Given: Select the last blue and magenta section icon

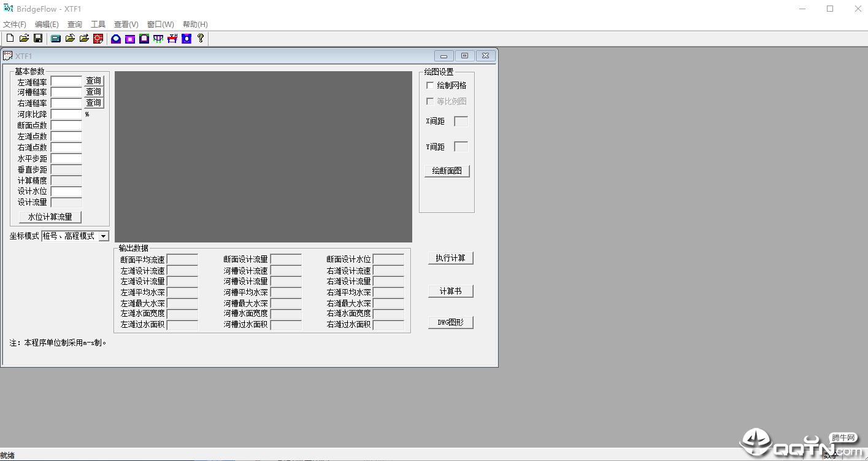Looking at the screenshot, I should pyautogui.click(x=186, y=39).
